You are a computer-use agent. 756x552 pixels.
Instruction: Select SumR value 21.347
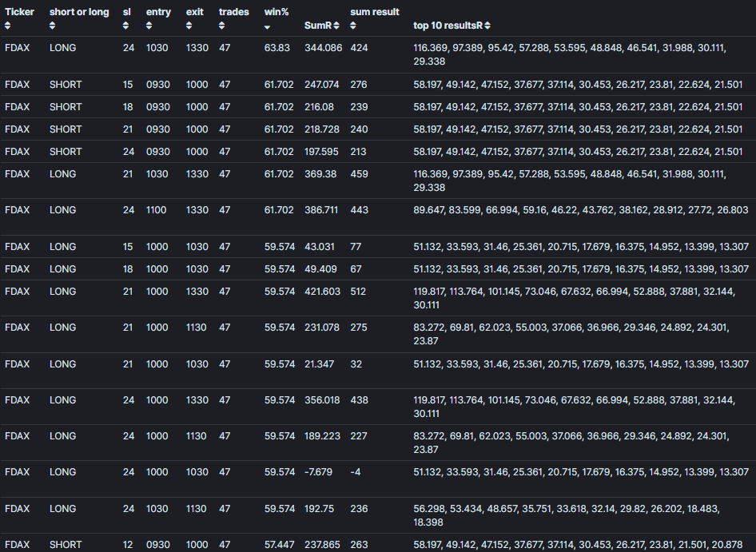click(x=319, y=364)
